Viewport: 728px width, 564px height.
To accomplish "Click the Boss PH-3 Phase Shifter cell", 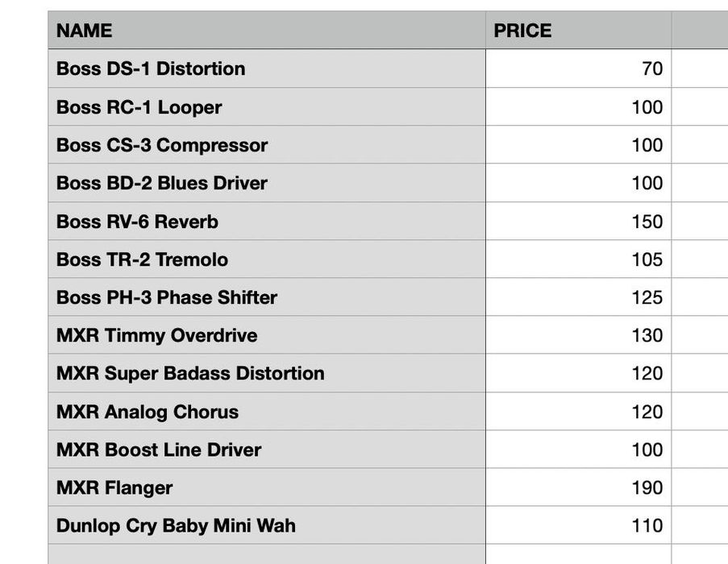I will (x=266, y=297).
